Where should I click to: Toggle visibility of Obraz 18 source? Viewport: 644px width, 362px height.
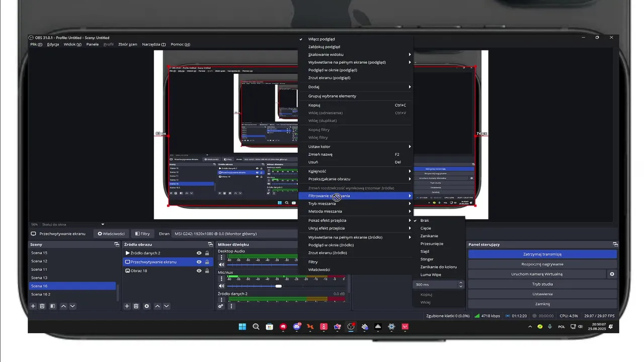coord(199,270)
